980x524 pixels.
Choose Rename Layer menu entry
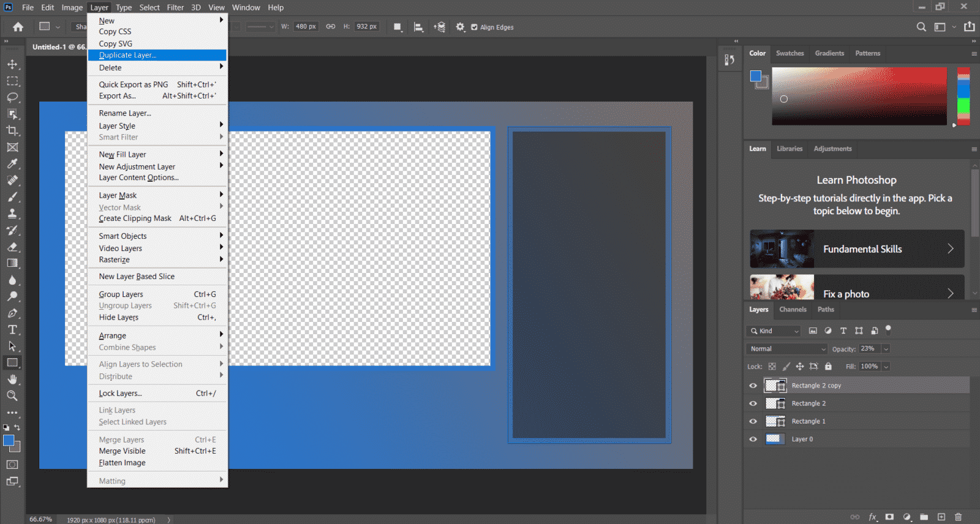coord(157,113)
